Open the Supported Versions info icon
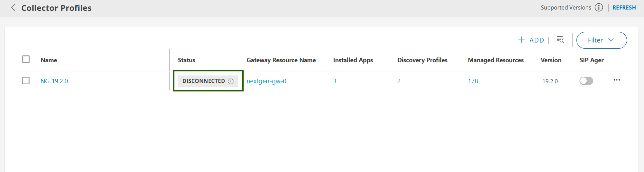Viewport: 644px width, 172px height. click(x=599, y=7)
